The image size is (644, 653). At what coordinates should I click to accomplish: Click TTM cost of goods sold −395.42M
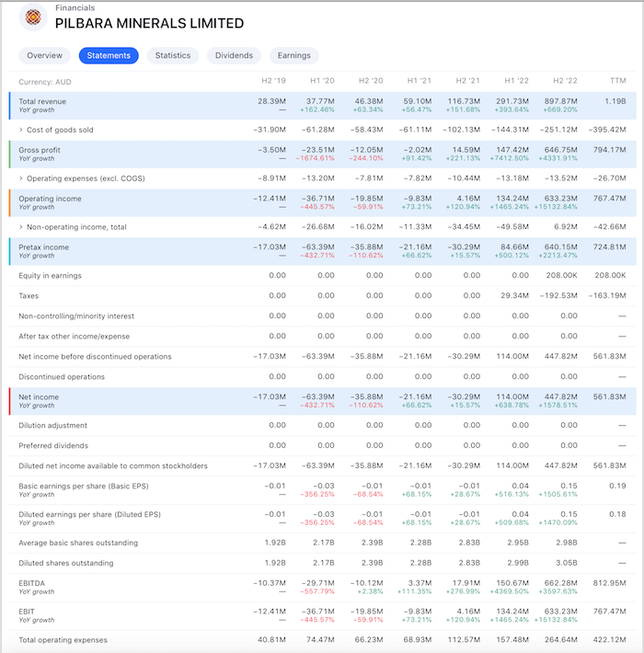coord(607,130)
